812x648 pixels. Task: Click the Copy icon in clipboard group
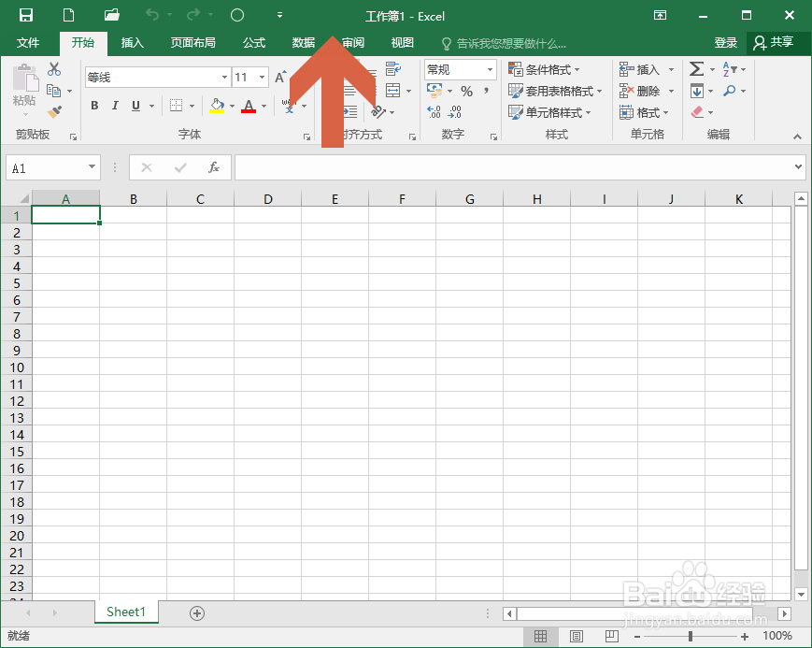pos(54,91)
